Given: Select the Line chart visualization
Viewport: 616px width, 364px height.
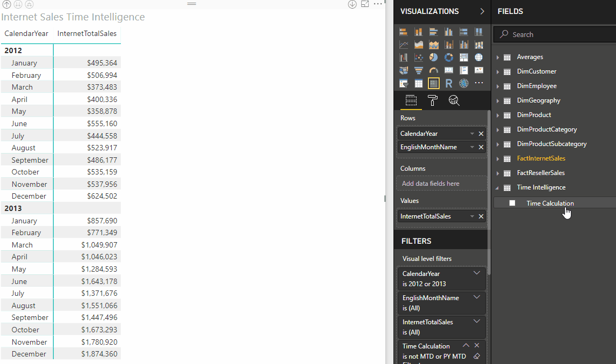Looking at the screenshot, I should coord(404,45).
